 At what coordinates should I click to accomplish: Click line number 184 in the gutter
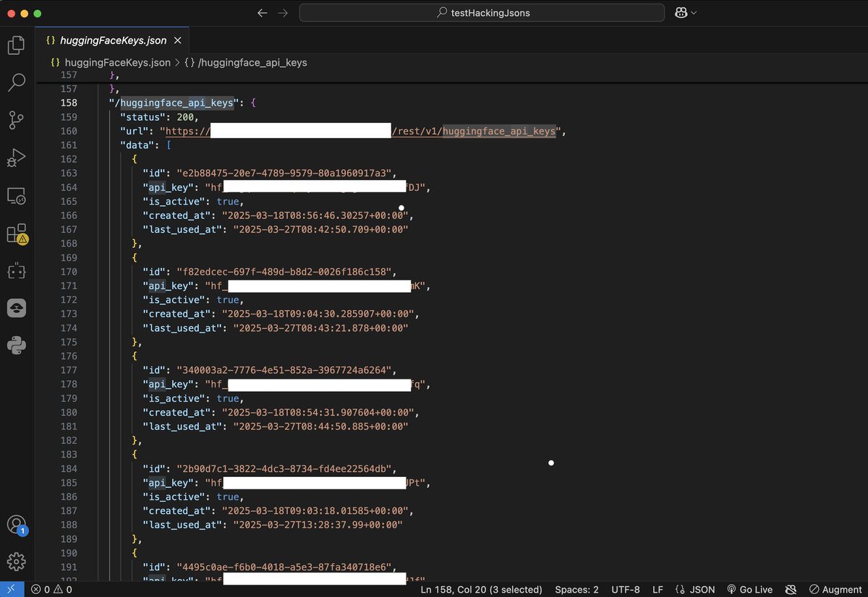68,469
